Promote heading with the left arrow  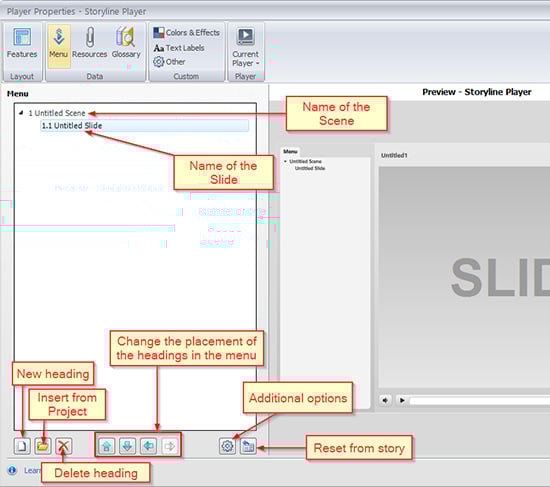pos(148,446)
